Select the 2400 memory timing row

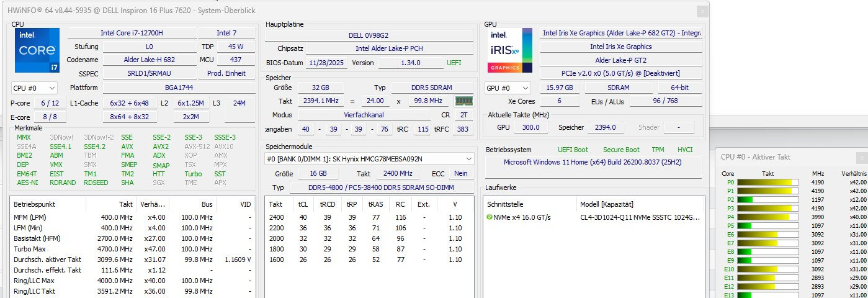369,217
